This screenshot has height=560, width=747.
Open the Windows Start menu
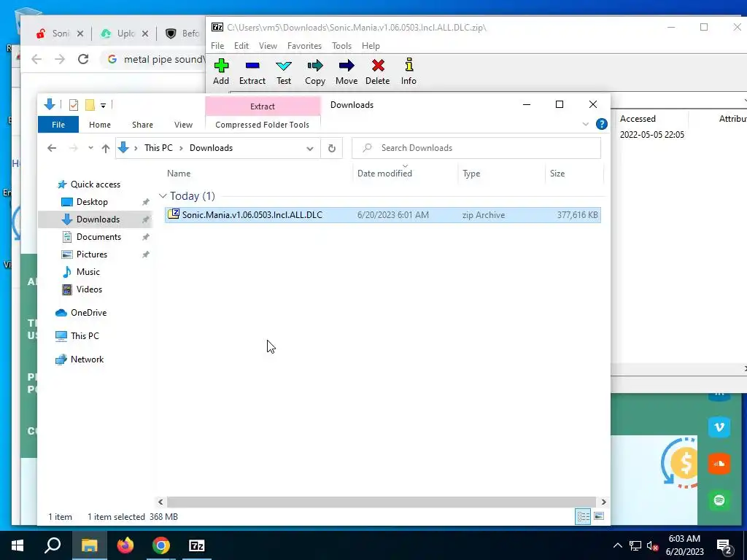pos(18,545)
